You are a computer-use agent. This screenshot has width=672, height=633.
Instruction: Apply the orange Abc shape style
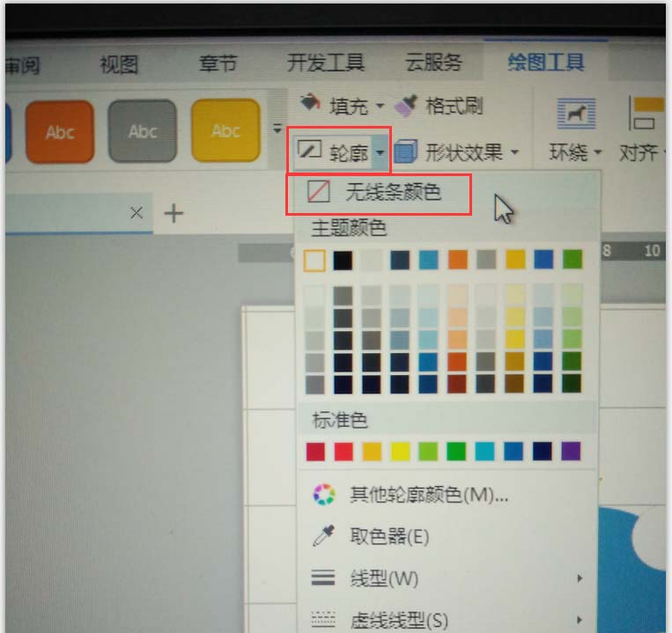click(60, 131)
